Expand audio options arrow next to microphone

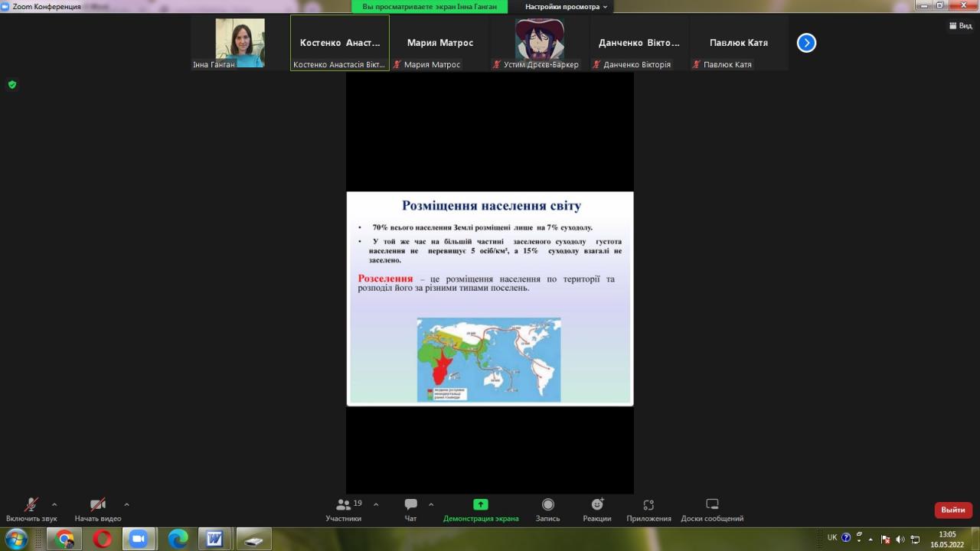54,504
